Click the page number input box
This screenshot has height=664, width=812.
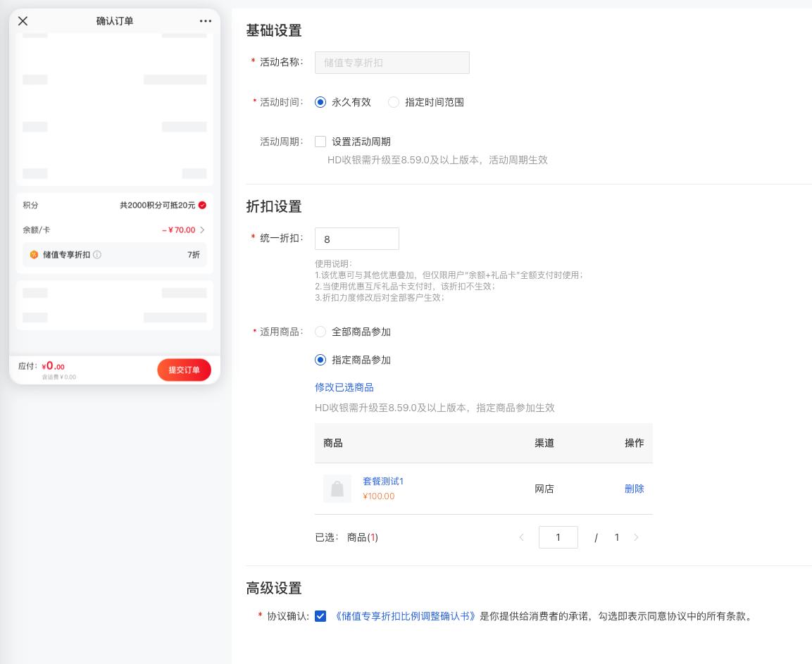pos(558,537)
